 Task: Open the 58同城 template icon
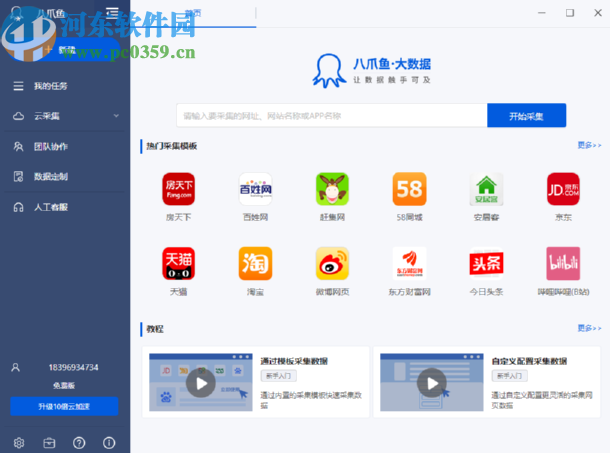tap(409, 189)
